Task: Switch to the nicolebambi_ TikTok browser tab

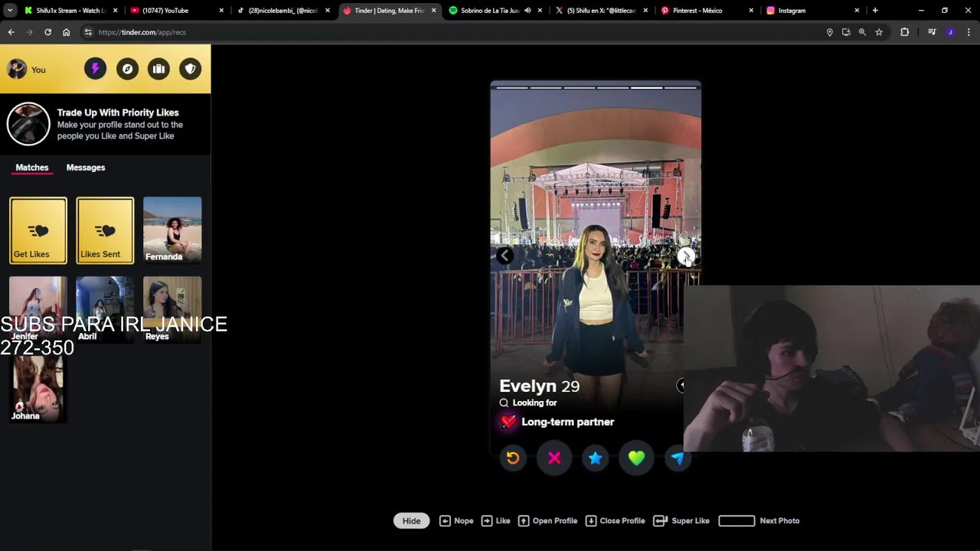Action: point(283,11)
